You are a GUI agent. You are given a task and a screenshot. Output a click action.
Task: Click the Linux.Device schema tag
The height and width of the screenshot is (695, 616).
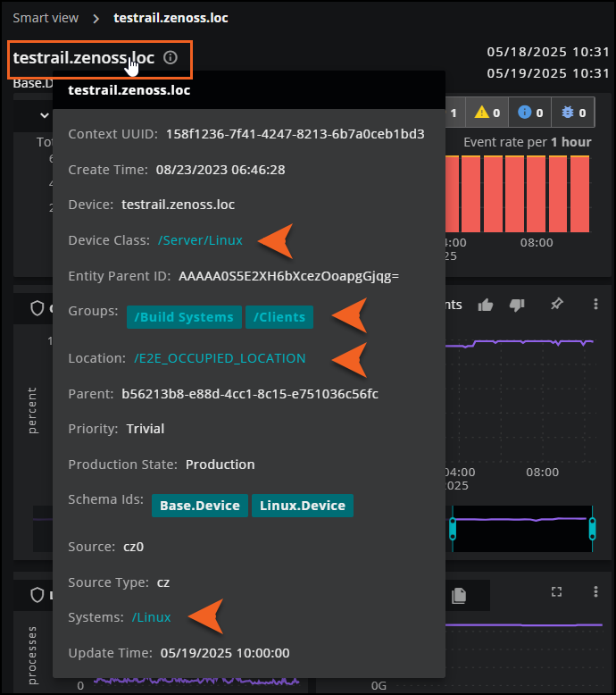tap(303, 506)
